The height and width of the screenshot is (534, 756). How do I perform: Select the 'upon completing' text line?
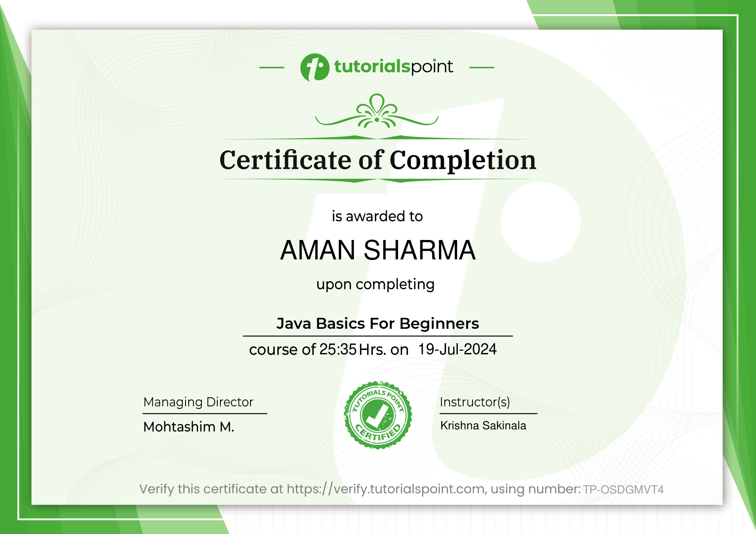pos(377,285)
